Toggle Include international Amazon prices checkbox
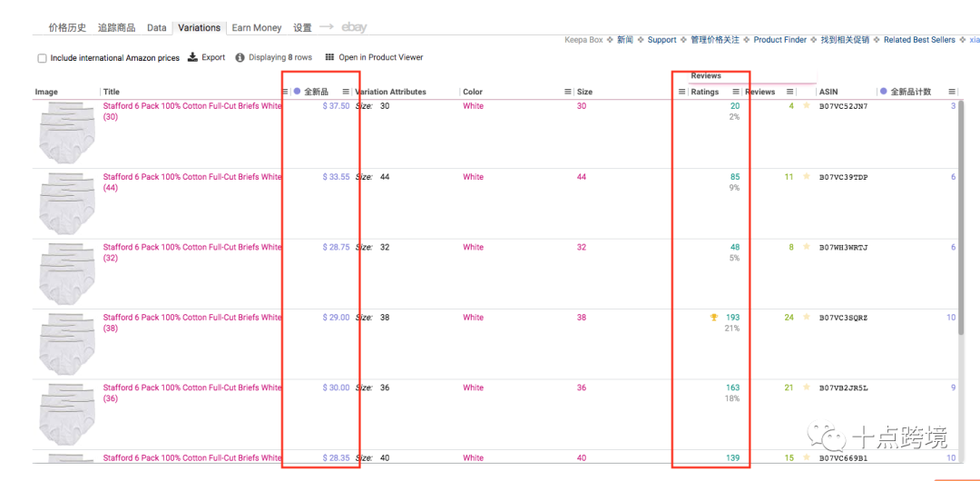This screenshot has width=980, height=481. click(42, 58)
